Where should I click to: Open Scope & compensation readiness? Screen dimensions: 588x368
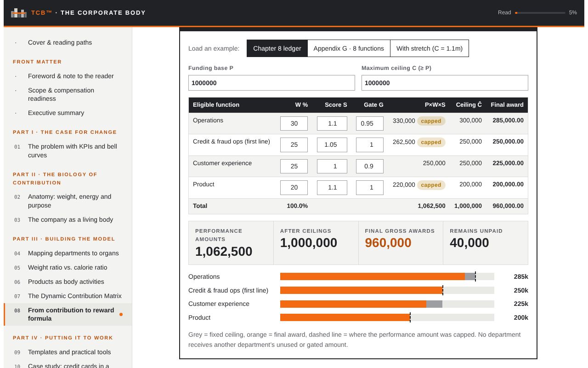tap(68, 94)
